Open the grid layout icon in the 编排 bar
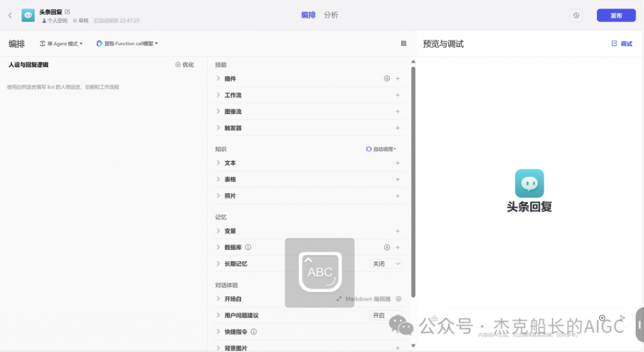644x352 pixels. 404,43
